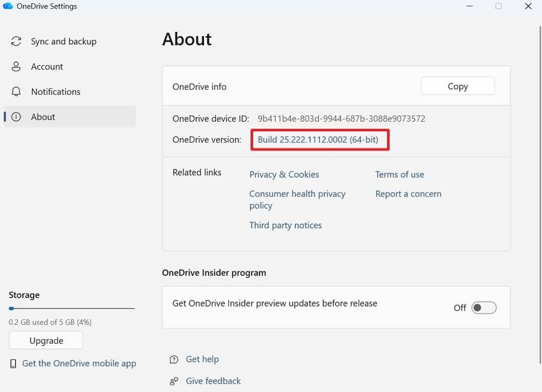542x392 pixels.
Task: Toggle the Off switch for Insider program
Action: tap(483, 307)
